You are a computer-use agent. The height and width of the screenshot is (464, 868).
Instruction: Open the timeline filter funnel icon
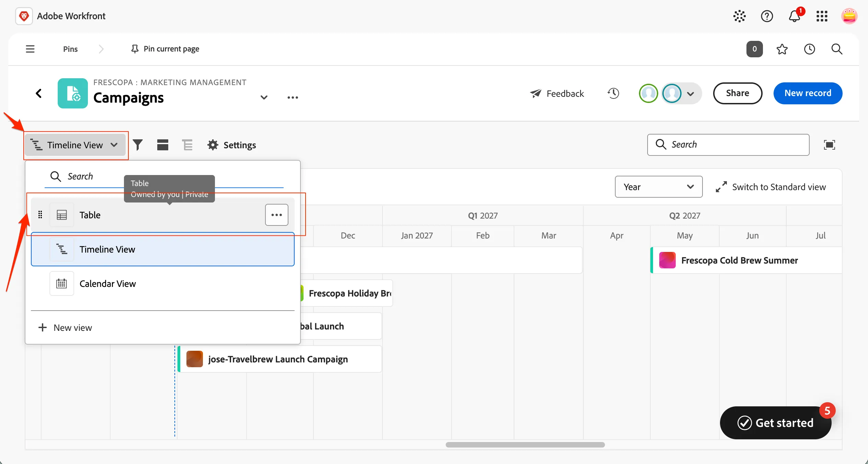(138, 145)
